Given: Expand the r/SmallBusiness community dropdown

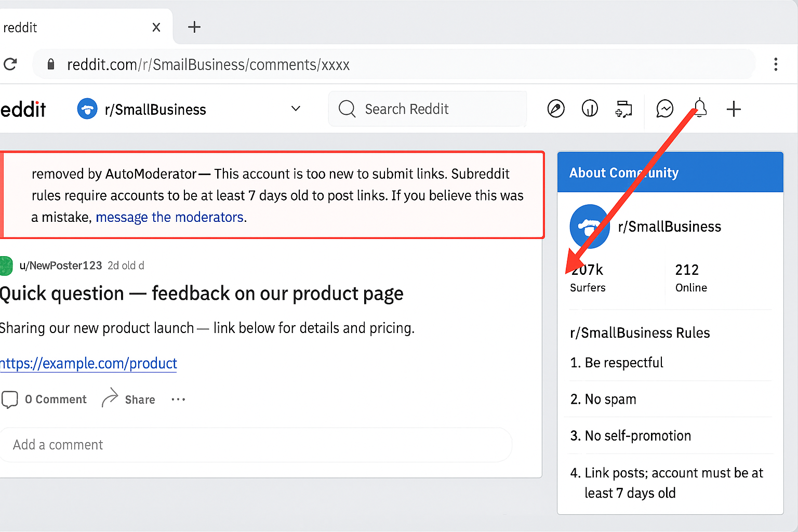Looking at the screenshot, I should (x=296, y=109).
